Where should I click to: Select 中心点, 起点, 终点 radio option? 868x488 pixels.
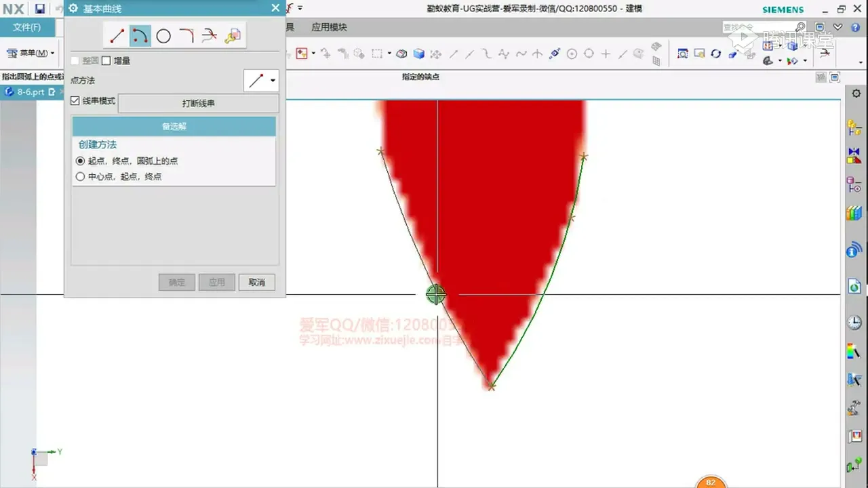[81, 177]
